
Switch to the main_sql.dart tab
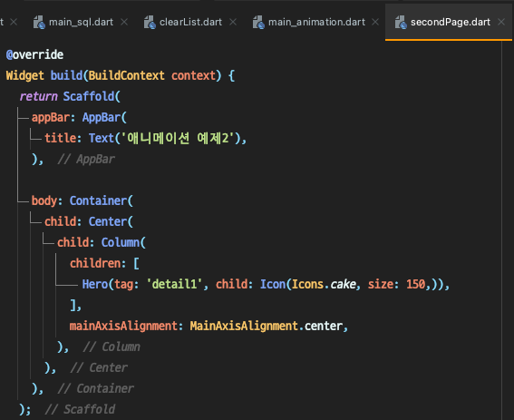pos(81,23)
